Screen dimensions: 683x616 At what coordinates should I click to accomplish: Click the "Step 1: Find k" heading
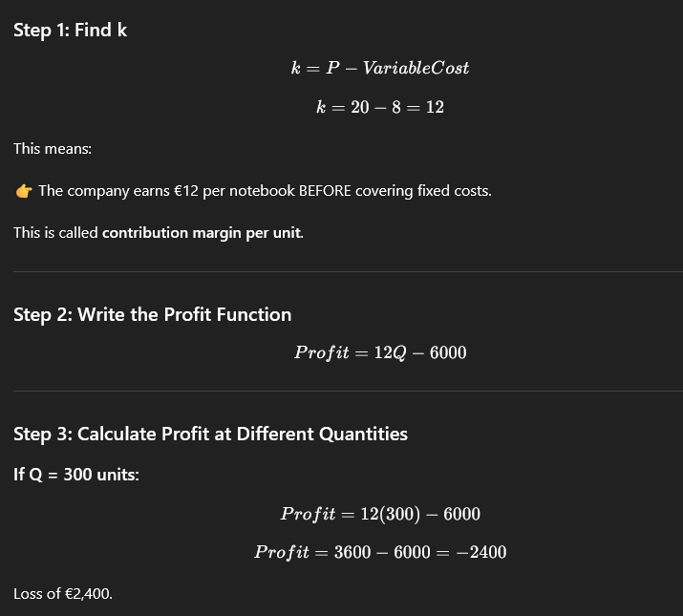pos(70,30)
